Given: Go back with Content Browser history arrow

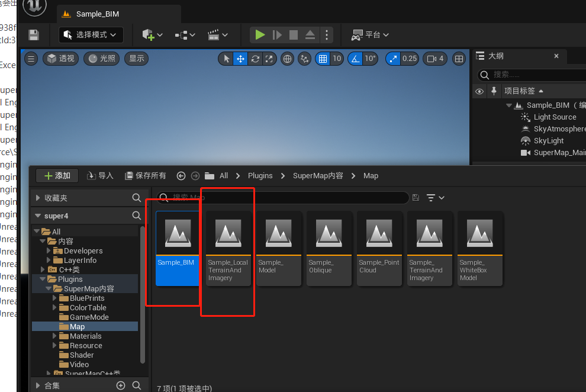Looking at the screenshot, I should coord(181,176).
